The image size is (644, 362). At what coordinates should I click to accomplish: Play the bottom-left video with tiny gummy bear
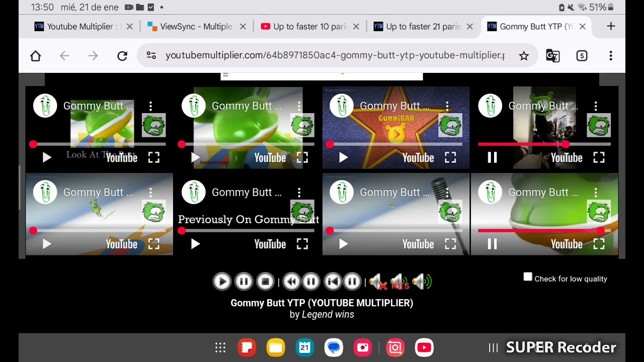tap(47, 244)
